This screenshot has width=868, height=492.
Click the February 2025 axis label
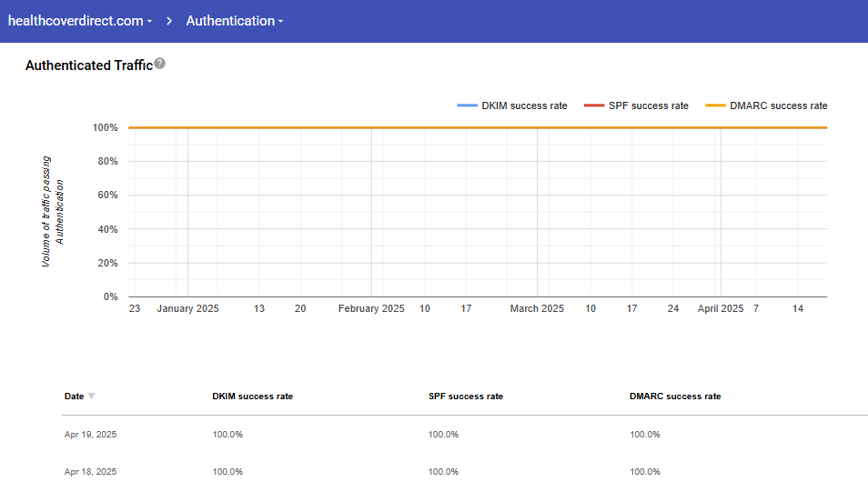click(371, 309)
